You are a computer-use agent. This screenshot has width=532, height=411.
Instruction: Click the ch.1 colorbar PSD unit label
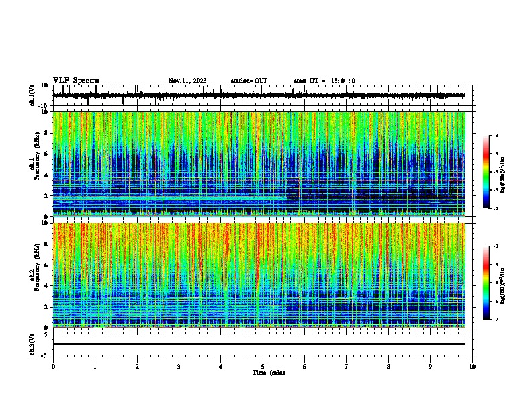[502, 175]
